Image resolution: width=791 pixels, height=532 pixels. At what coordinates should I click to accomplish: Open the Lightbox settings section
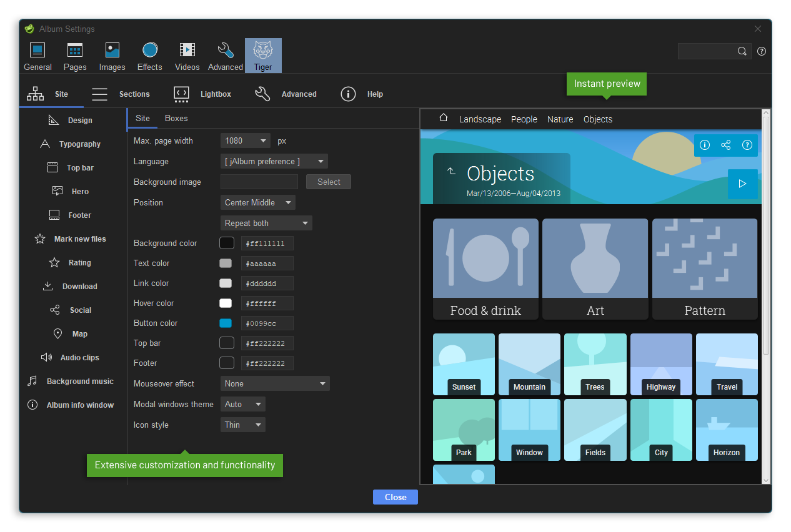pyautogui.click(x=202, y=94)
